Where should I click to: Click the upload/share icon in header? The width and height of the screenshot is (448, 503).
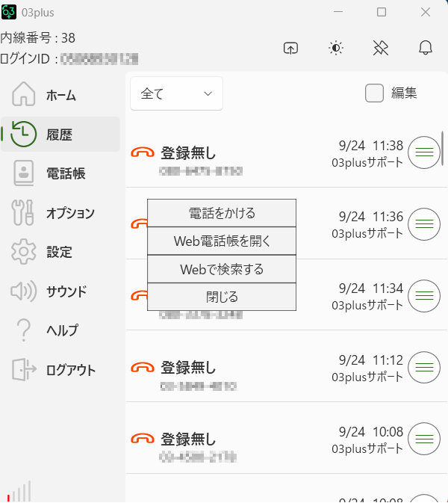pos(290,48)
